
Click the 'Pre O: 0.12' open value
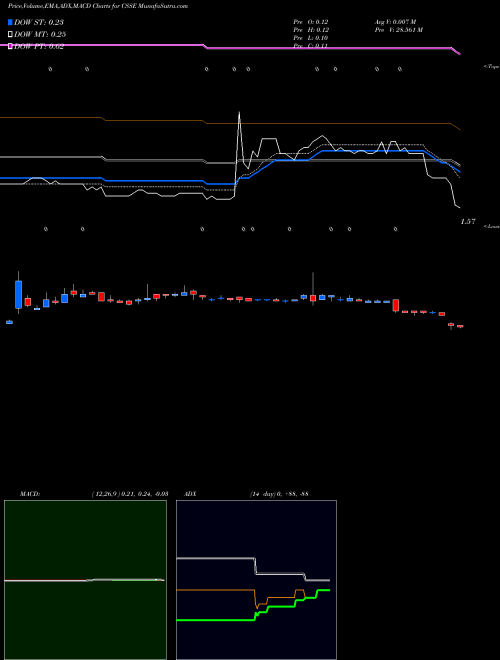[x=311, y=22]
